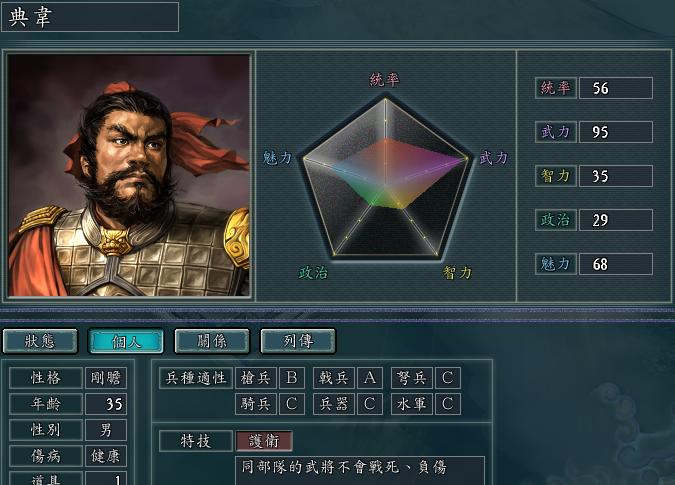Screen dimensions: 675x485
Task: Click the 騎兵 aptitude grade C
Action: [x=291, y=404]
